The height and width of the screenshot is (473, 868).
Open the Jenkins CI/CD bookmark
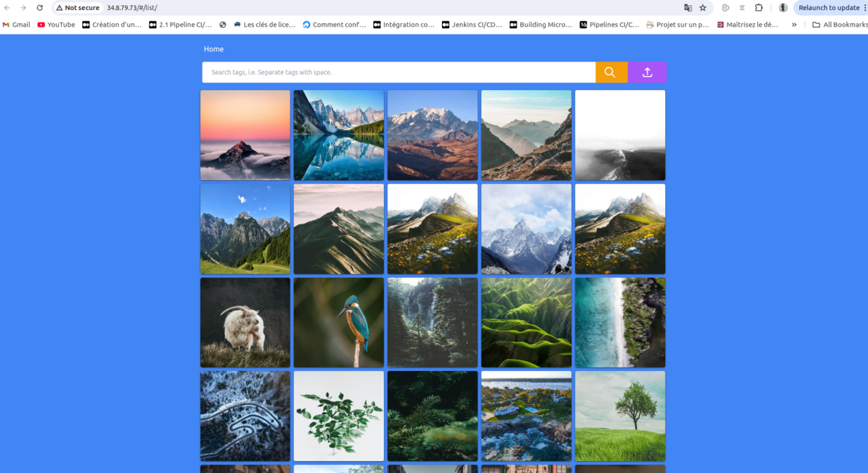(472, 25)
